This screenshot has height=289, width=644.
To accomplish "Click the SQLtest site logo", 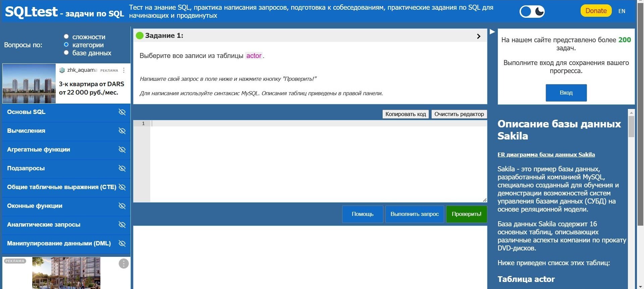I will pyautogui.click(x=32, y=12).
